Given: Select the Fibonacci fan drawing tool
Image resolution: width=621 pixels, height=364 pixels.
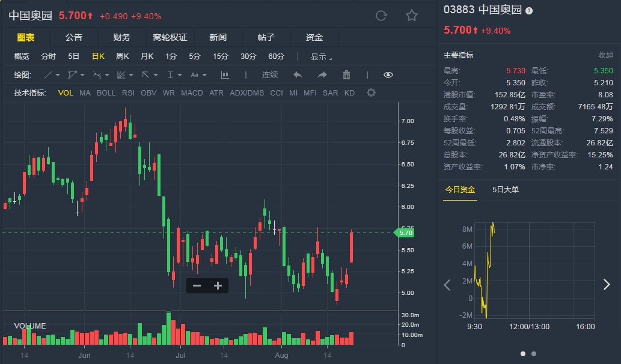Looking at the screenshot, I should 121,74.
